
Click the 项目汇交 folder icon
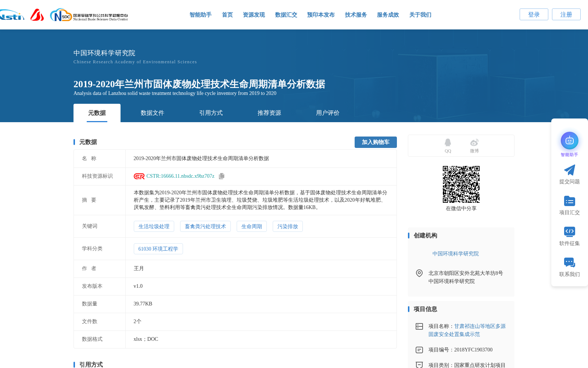point(570,201)
